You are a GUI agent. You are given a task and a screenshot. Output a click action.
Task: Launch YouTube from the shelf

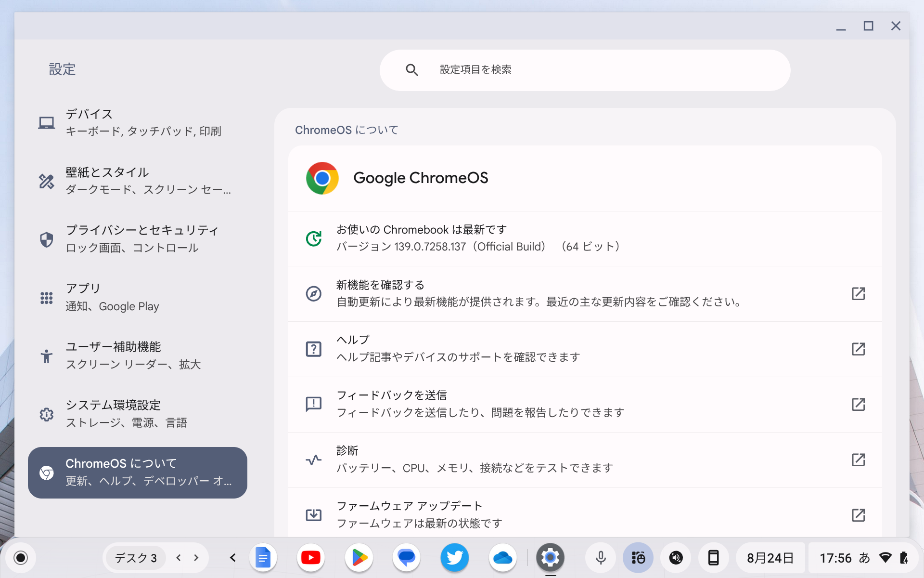click(311, 558)
